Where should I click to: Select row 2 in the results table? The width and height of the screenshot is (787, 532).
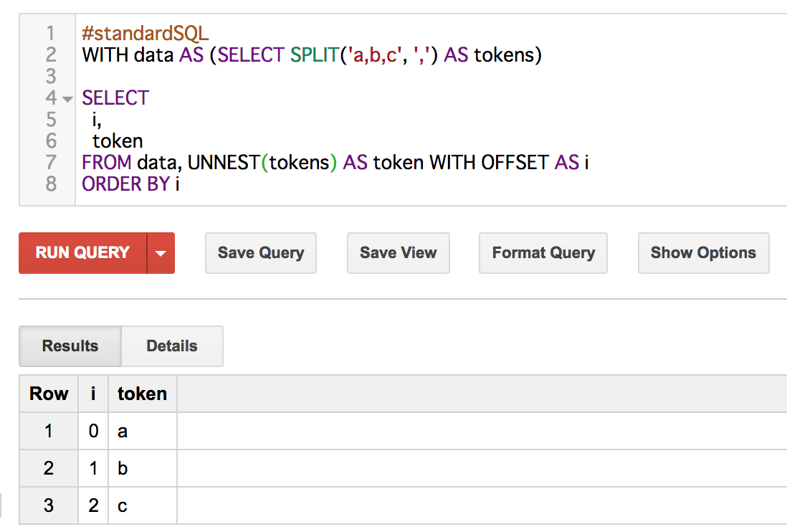coord(48,468)
